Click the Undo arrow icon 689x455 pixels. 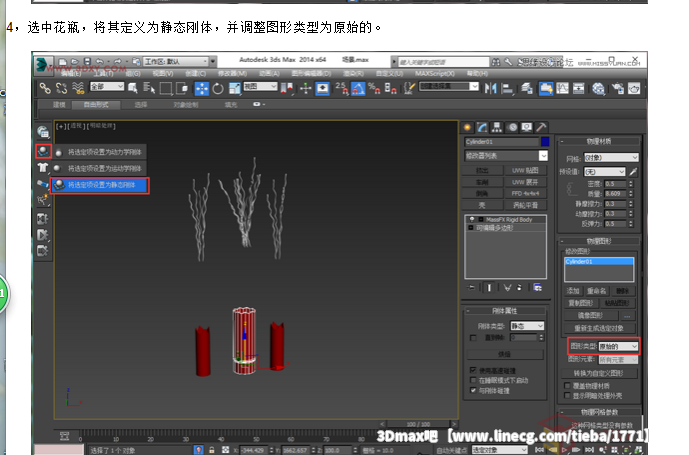pos(100,62)
